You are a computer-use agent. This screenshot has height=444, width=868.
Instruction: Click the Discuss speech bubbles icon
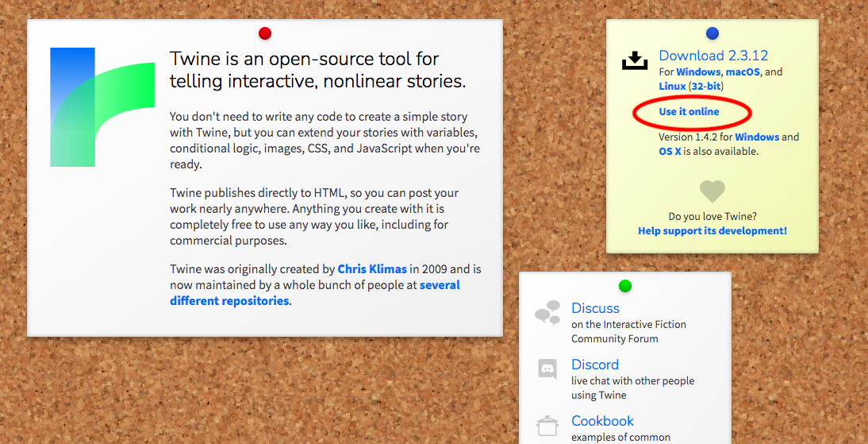(547, 314)
